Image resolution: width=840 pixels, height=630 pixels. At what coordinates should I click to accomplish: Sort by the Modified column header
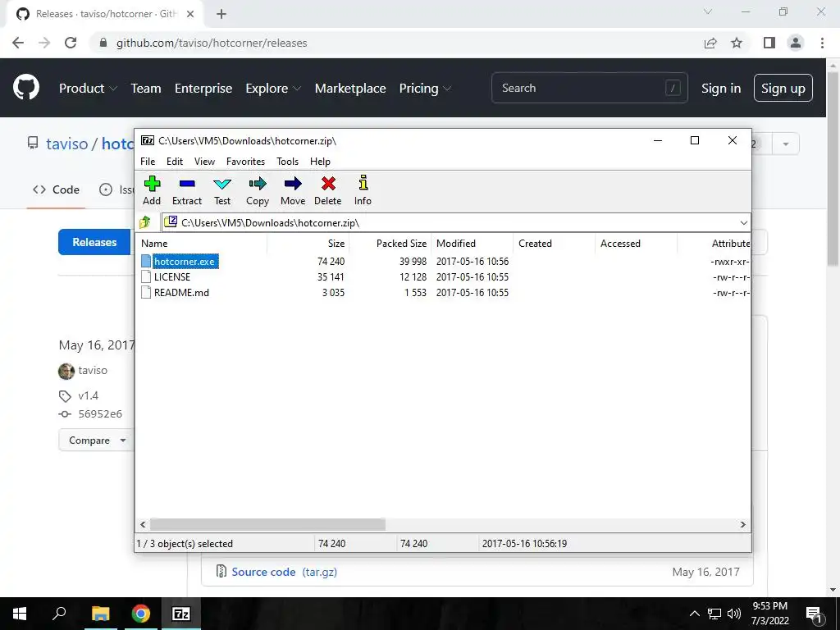(472, 243)
